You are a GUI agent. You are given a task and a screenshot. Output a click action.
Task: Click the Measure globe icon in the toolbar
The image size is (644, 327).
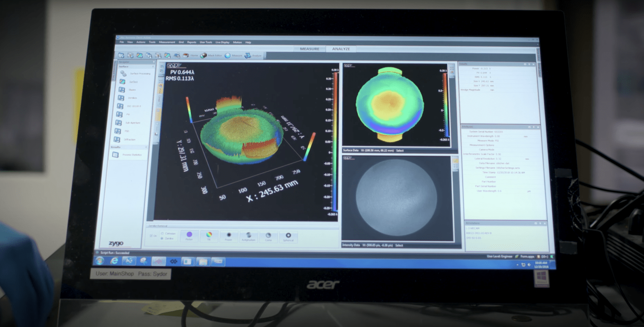[x=228, y=55]
